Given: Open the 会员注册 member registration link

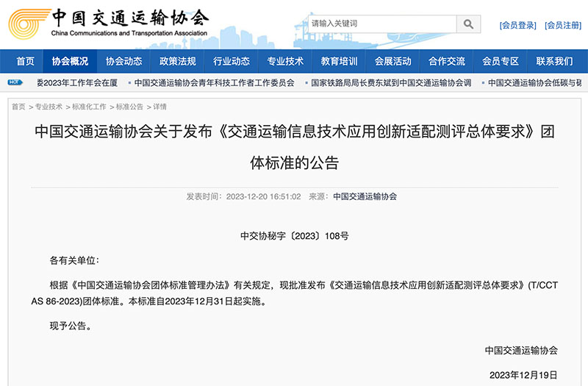Looking at the screenshot, I should click(x=562, y=25).
